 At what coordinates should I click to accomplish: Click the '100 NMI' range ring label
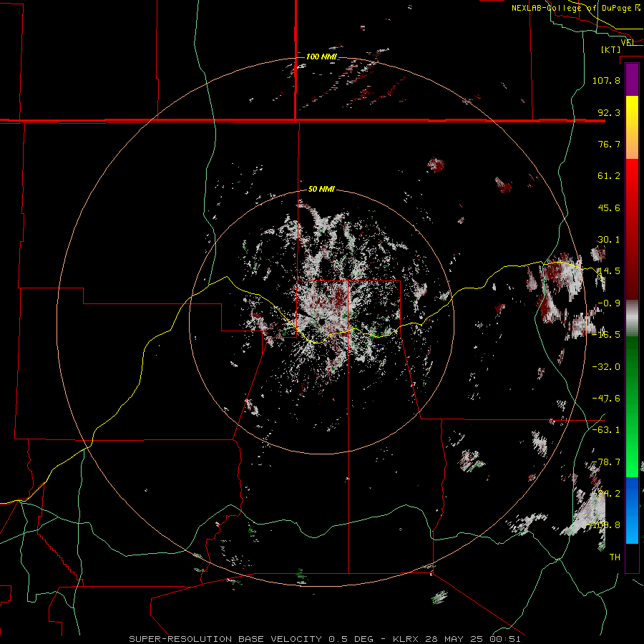point(321,57)
